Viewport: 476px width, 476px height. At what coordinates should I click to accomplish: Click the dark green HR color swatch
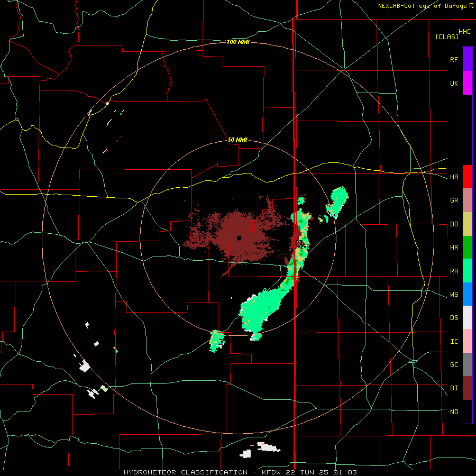[x=467, y=248]
